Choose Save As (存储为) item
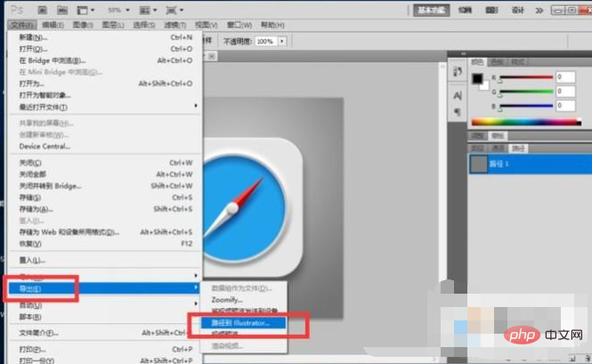The height and width of the screenshot is (364, 592). (x=105, y=209)
